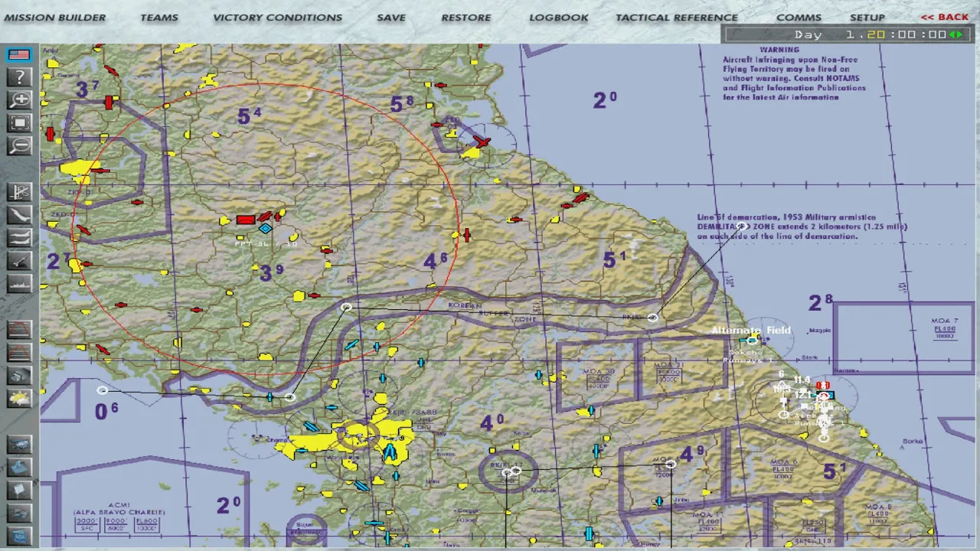
Task: Click the blue signpost flag icon
Action: coord(19,490)
